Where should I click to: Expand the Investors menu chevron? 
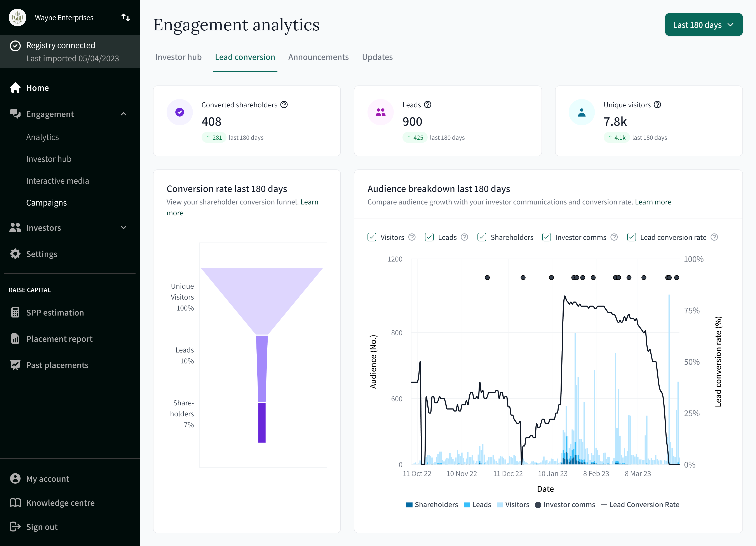pos(123,228)
